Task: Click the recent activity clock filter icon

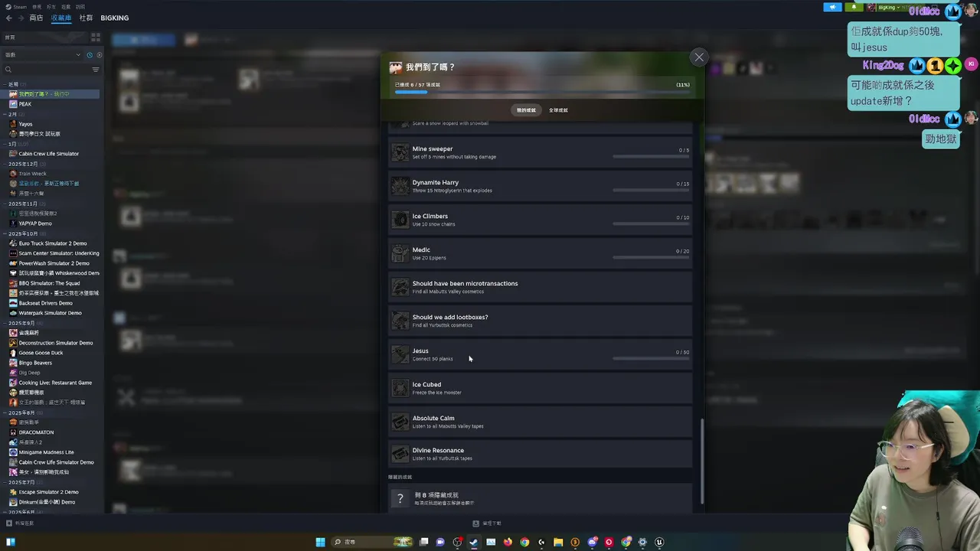Action: pos(89,55)
